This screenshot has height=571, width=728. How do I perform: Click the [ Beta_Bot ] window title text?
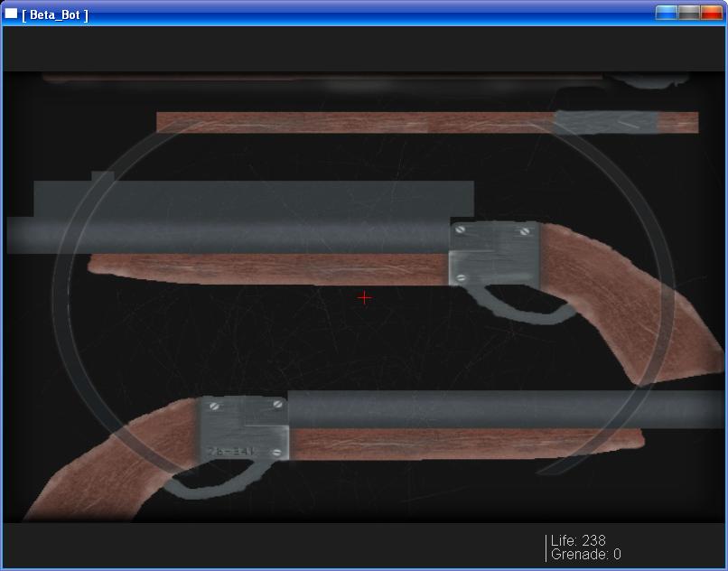tap(54, 14)
